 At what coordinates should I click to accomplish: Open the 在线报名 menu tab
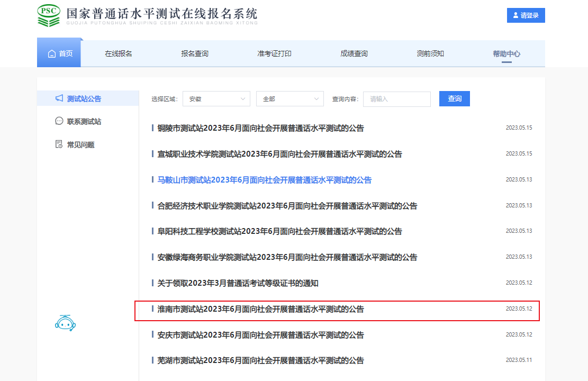(119, 53)
